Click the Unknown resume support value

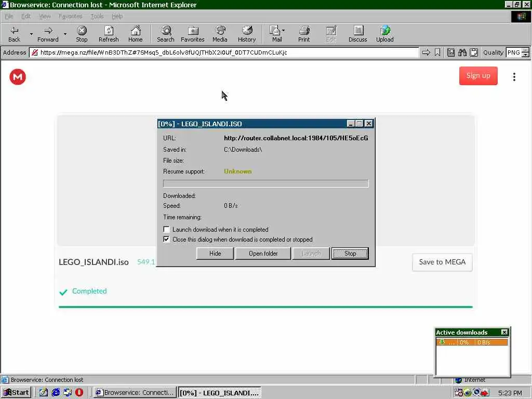(238, 171)
